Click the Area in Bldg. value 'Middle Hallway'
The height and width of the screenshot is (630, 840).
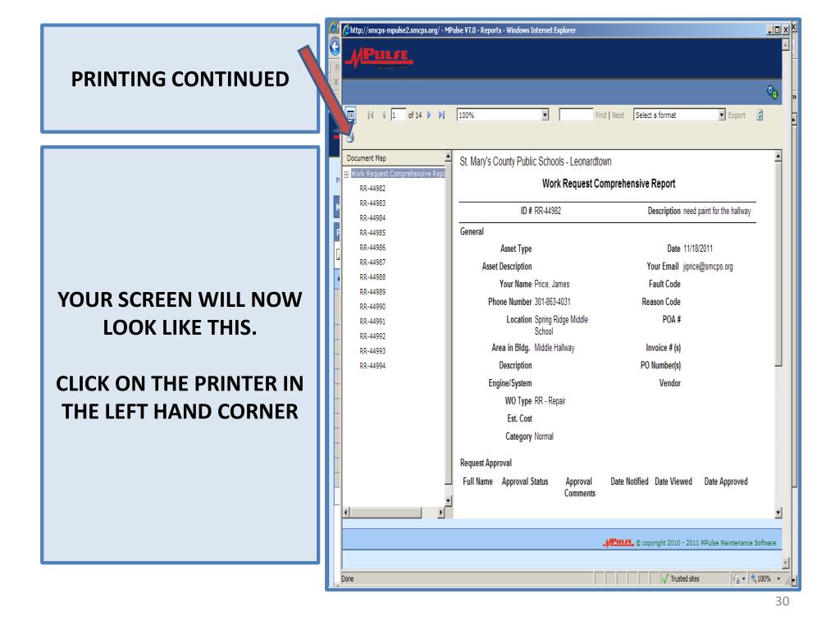coord(555,348)
